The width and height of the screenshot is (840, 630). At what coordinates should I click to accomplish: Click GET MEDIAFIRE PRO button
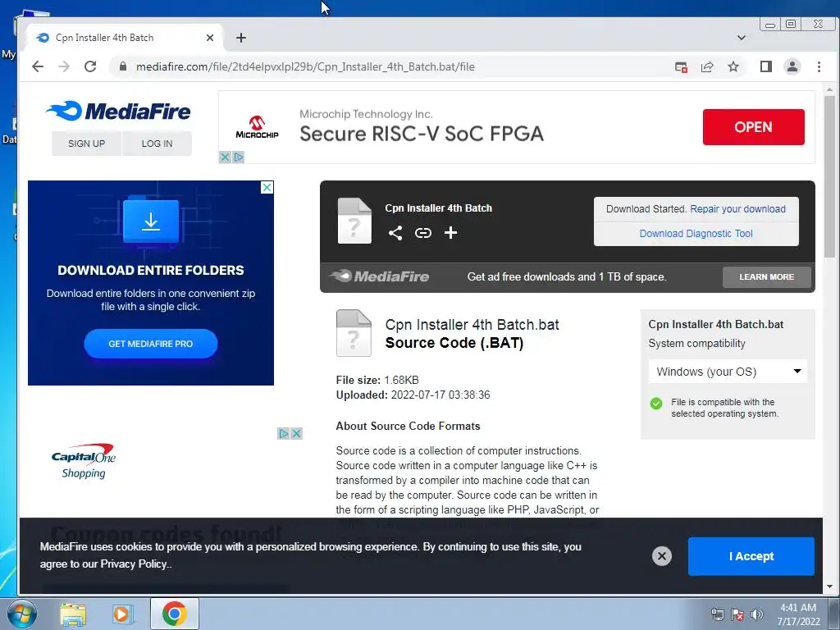click(151, 344)
